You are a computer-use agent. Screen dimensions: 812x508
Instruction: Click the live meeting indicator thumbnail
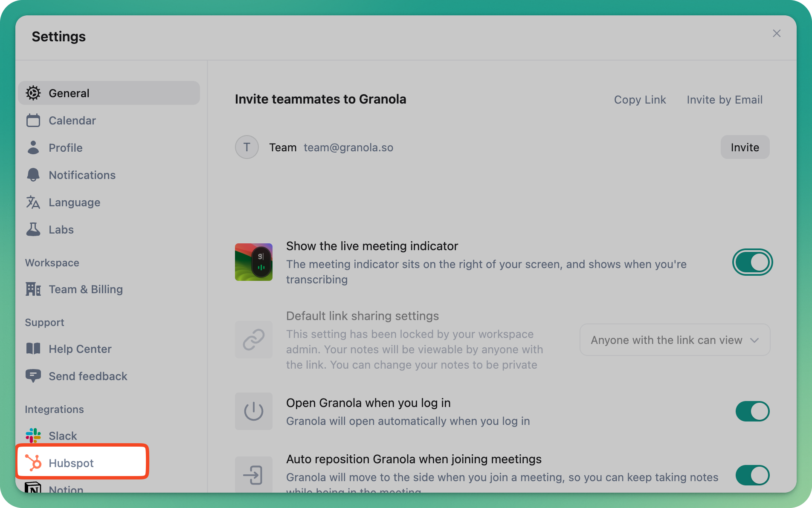coord(254,262)
